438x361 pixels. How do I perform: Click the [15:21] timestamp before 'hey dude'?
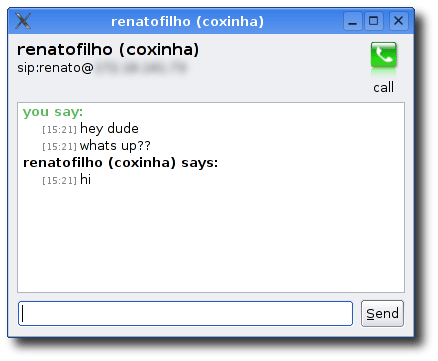[x=60, y=129]
